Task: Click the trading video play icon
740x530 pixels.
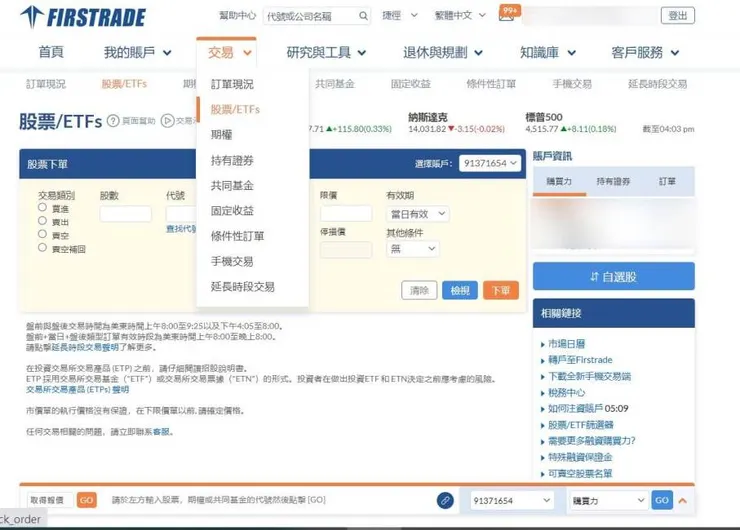Action: pyautogui.click(x=167, y=121)
